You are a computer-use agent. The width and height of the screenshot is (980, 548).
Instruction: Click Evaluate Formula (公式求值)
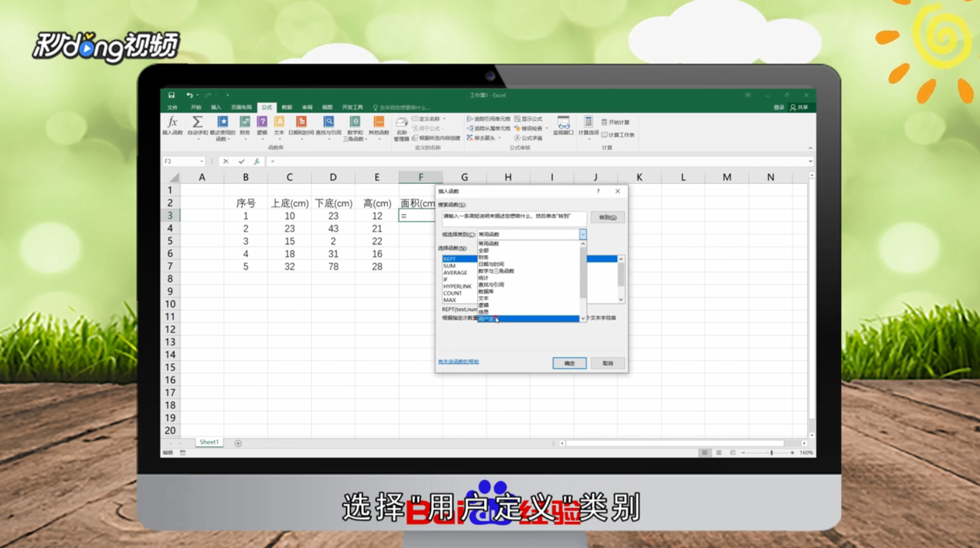(528, 138)
